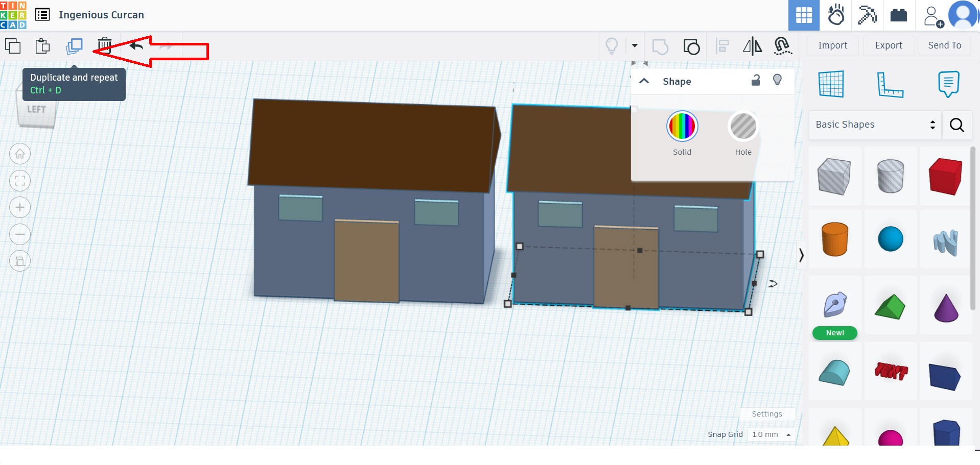Click the Export button
The image size is (980, 465).
[889, 45]
